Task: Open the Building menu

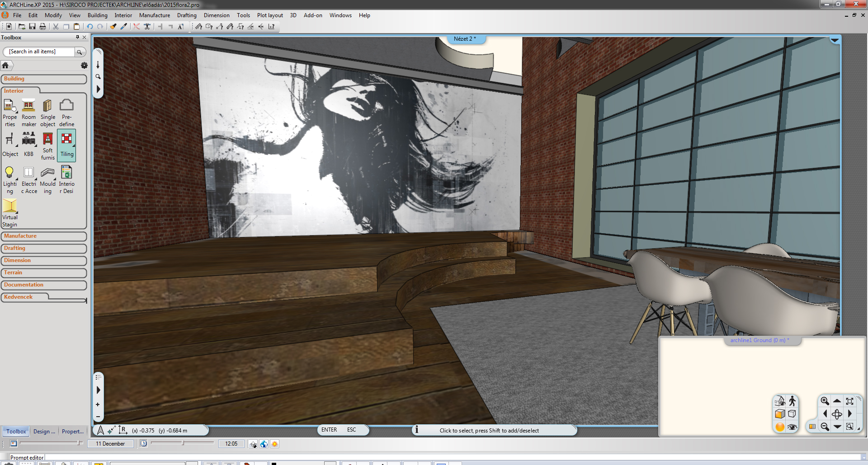Action: (x=97, y=15)
